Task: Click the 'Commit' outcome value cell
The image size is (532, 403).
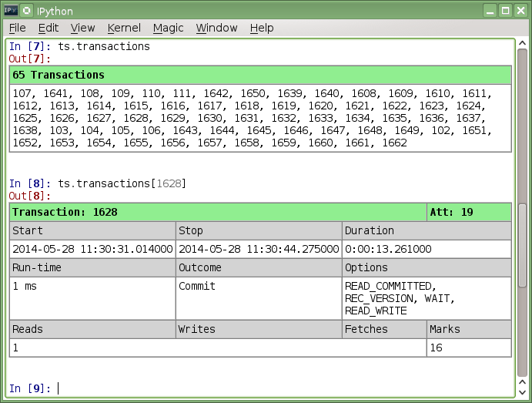Action: tap(259, 286)
